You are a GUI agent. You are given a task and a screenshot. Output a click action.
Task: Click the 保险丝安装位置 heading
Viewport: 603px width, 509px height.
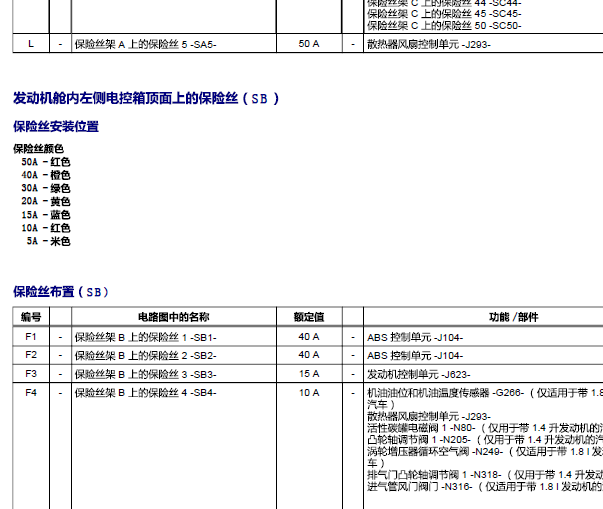click(x=56, y=126)
